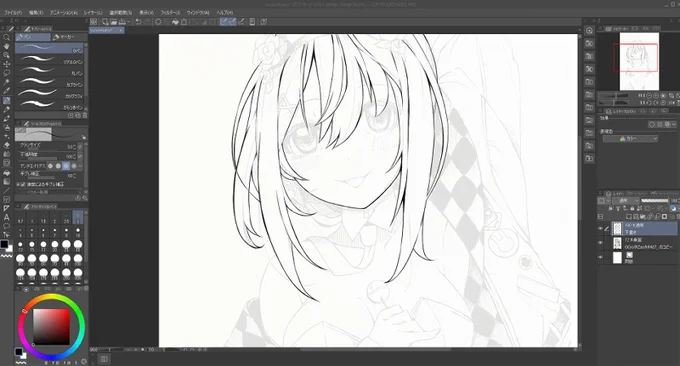Select the リアルGペン brush preset
This screenshot has width=680, height=366.
pos(49,59)
